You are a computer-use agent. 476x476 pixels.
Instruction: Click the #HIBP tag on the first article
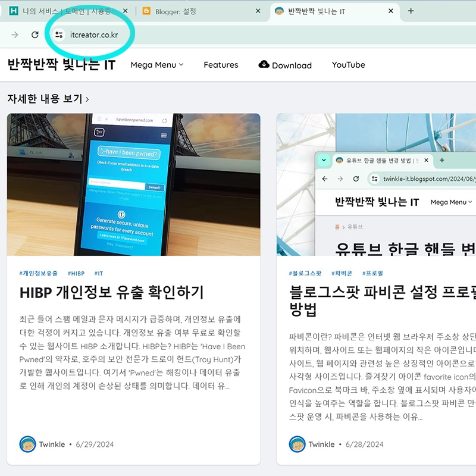(75, 273)
